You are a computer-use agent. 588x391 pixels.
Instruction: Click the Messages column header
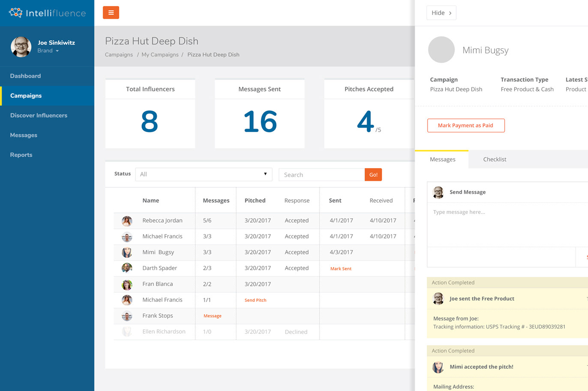216,200
